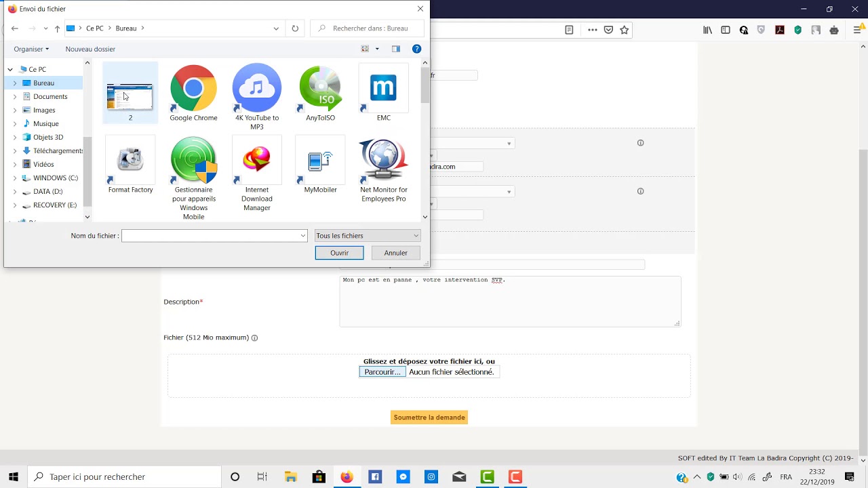The image size is (868, 488).
Task: Click Soumettre la demande button
Action: [429, 418]
